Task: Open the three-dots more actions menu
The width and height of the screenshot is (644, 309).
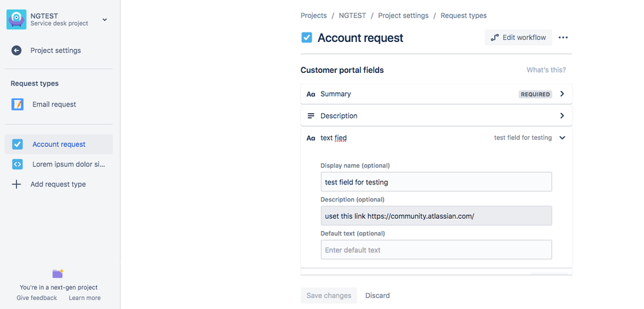Action: coord(563,37)
